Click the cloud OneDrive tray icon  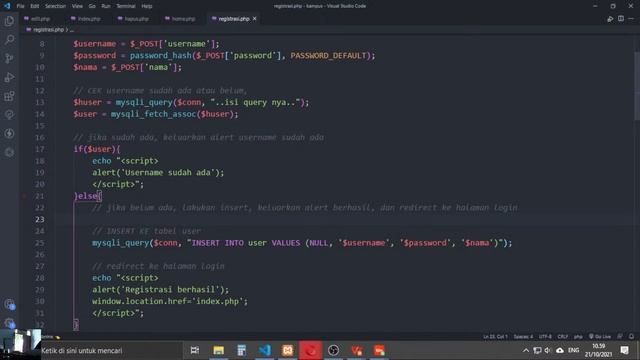click(x=560, y=351)
